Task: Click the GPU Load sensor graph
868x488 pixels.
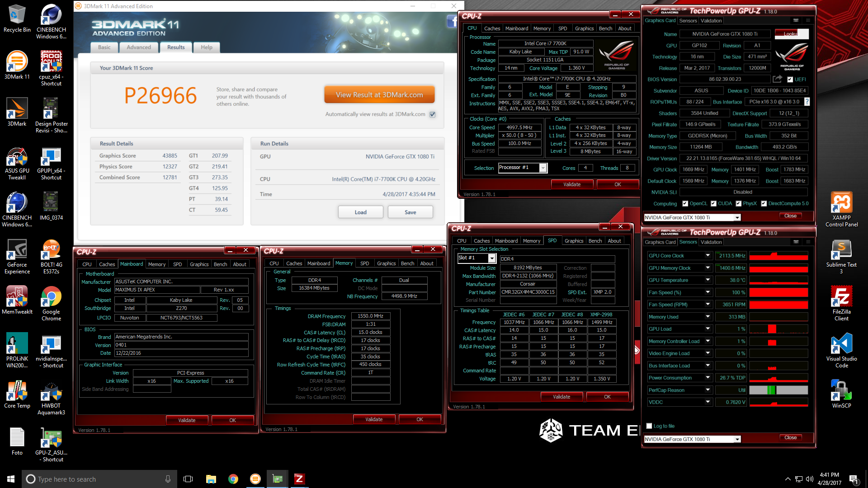Action: 778,329
